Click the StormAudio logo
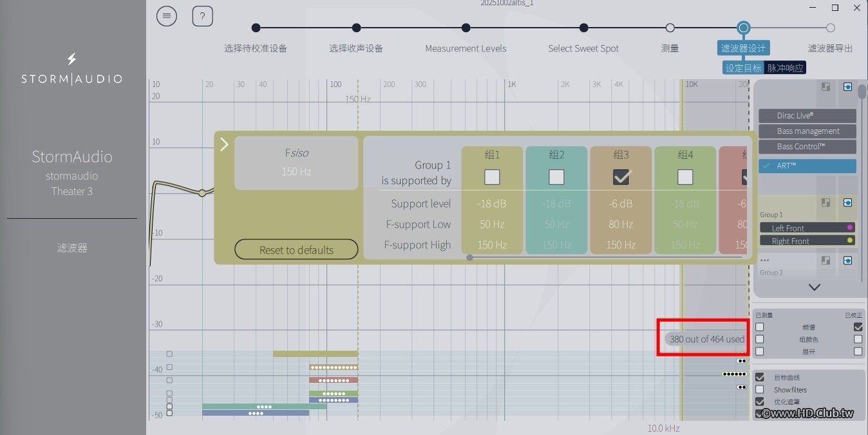Image resolution: width=868 pixels, height=435 pixels. coord(72,70)
